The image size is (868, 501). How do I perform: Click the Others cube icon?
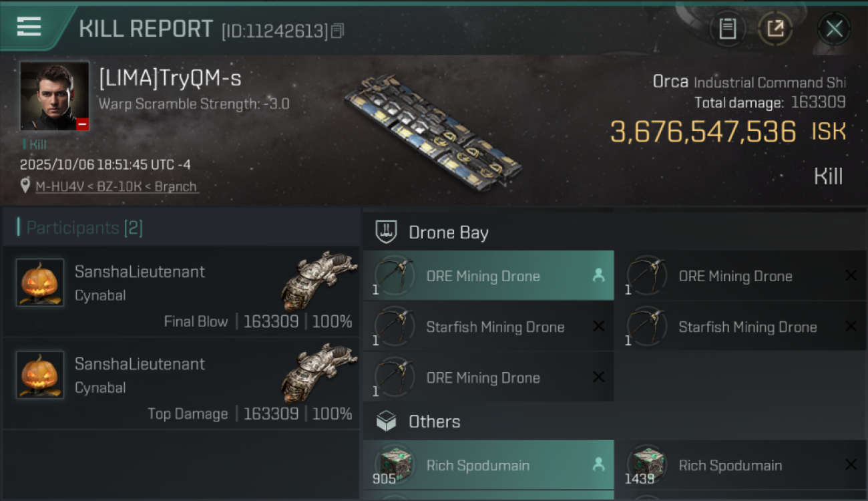pos(387,422)
